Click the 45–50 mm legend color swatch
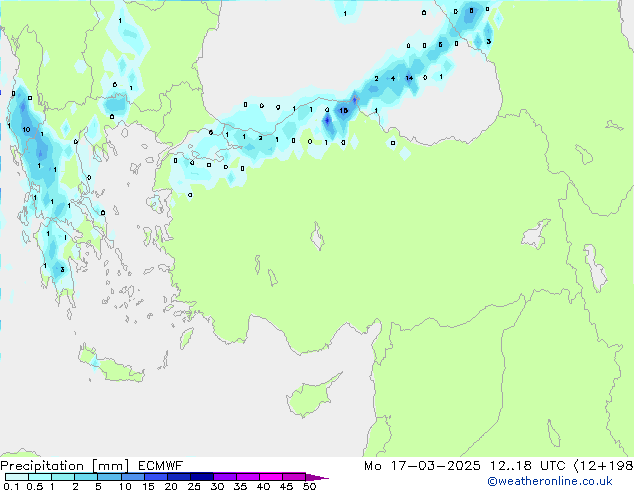634x490 pixels. [294, 477]
